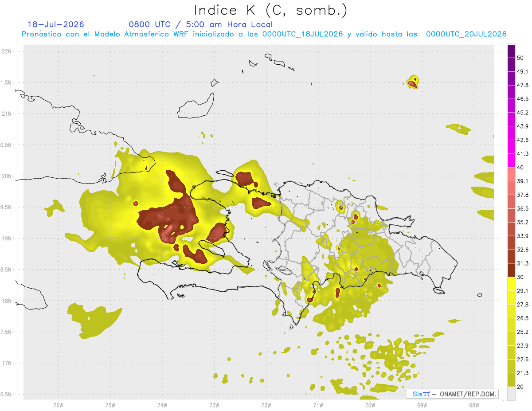The height and width of the screenshot is (411, 532).
Task: Click the "20N" latitude label
Action: (7, 176)
